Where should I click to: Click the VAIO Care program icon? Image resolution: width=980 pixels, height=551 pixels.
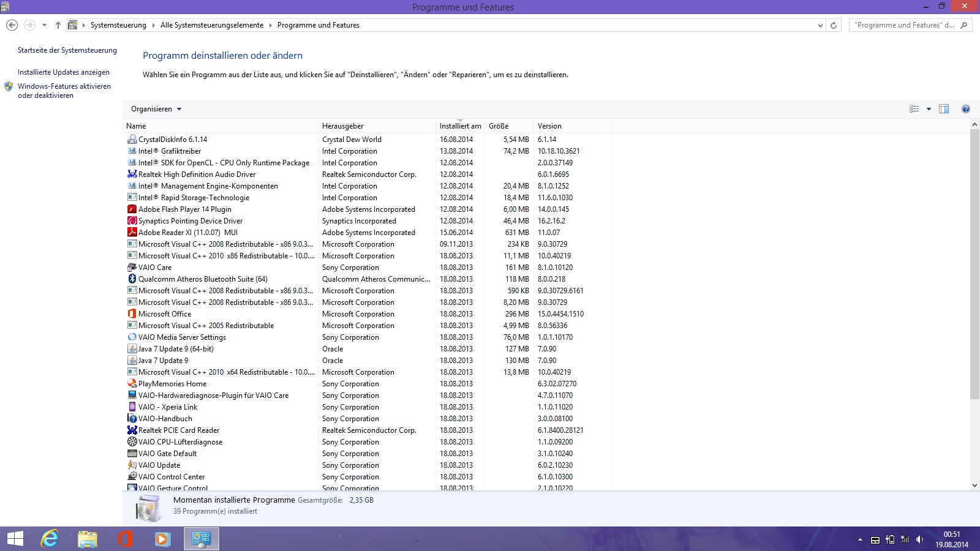tap(132, 268)
